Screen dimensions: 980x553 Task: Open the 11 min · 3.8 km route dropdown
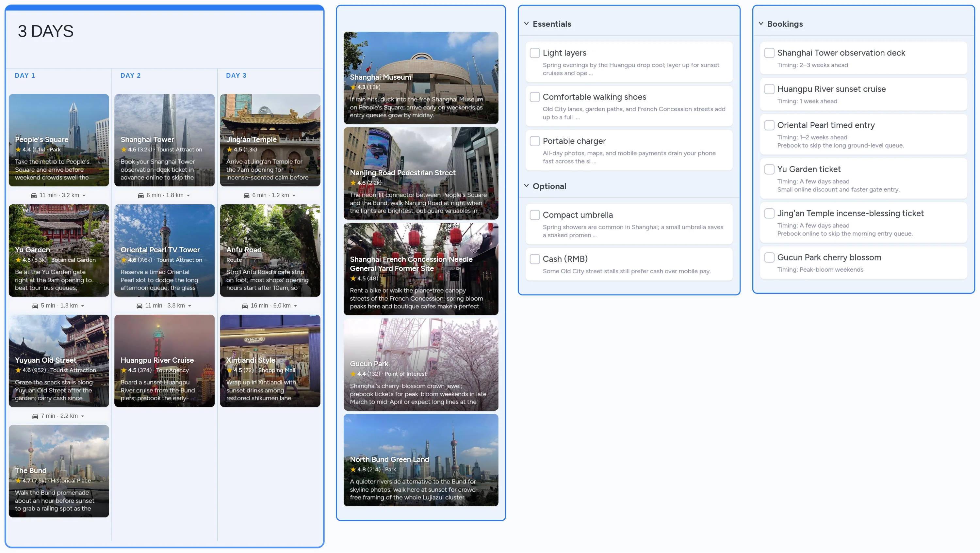click(x=190, y=306)
